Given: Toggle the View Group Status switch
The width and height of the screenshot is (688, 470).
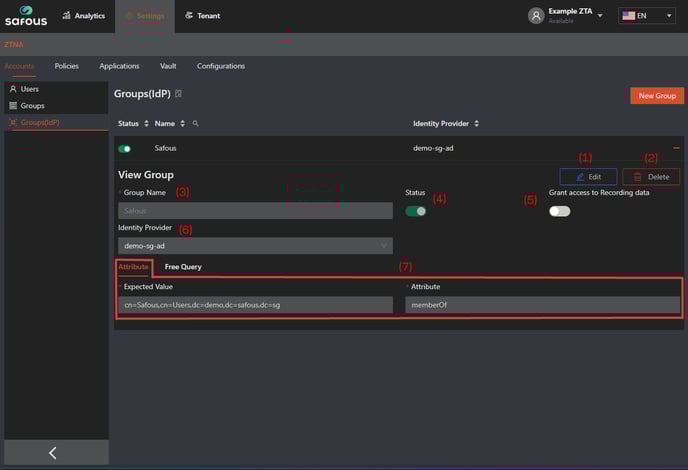Looking at the screenshot, I should click(x=415, y=211).
